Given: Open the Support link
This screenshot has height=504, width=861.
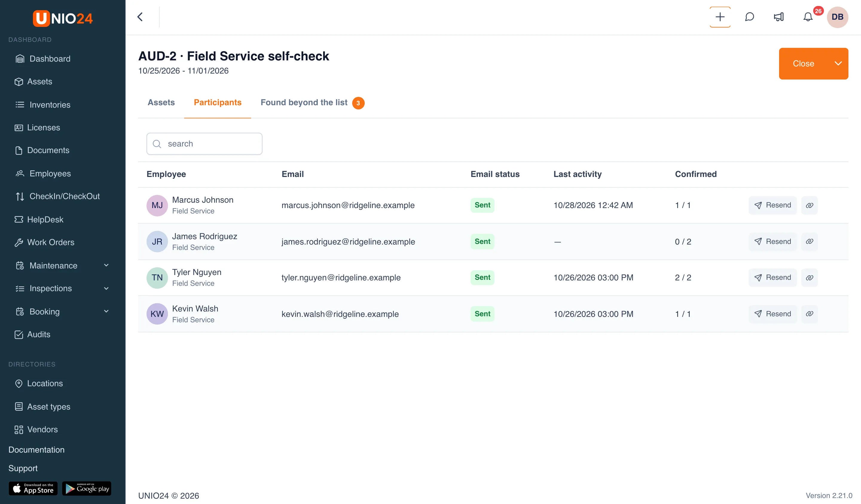Looking at the screenshot, I should click(x=23, y=468).
